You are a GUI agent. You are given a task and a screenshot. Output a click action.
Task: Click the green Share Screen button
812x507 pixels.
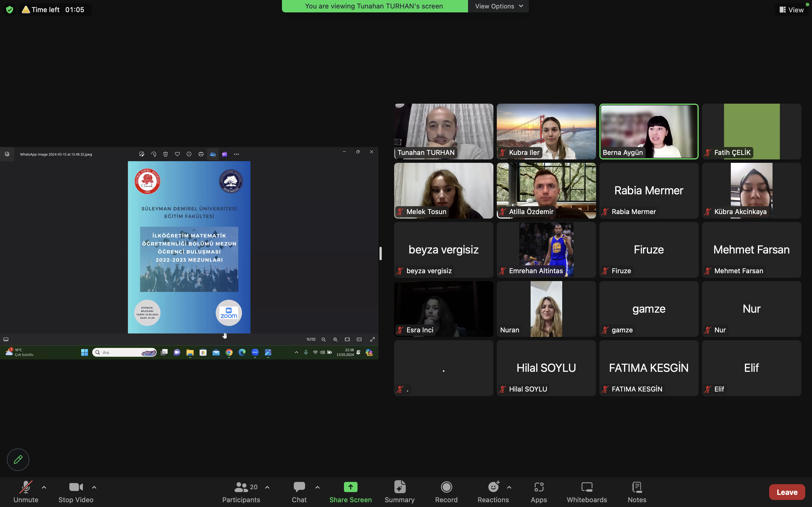(350, 487)
